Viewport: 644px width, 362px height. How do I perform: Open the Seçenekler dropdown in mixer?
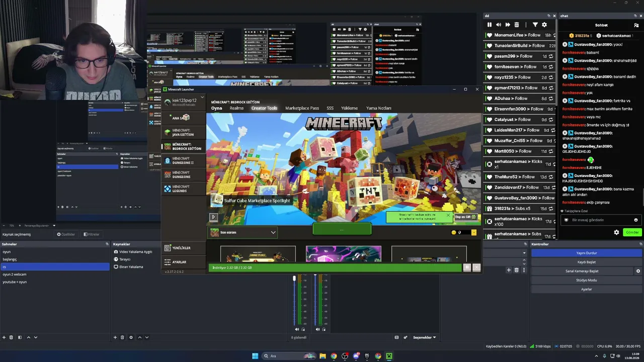(x=425, y=337)
